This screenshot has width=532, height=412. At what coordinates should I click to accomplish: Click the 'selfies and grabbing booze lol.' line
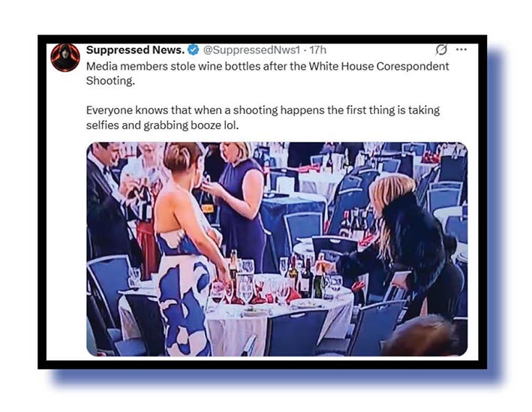click(162, 125)
